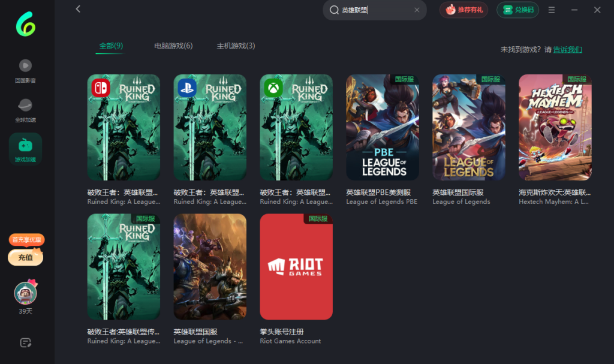Select the Riot Games 拳头账号注册 card
Screen dimensions: 614x364
pyautogui.click(x=296, y=266)
